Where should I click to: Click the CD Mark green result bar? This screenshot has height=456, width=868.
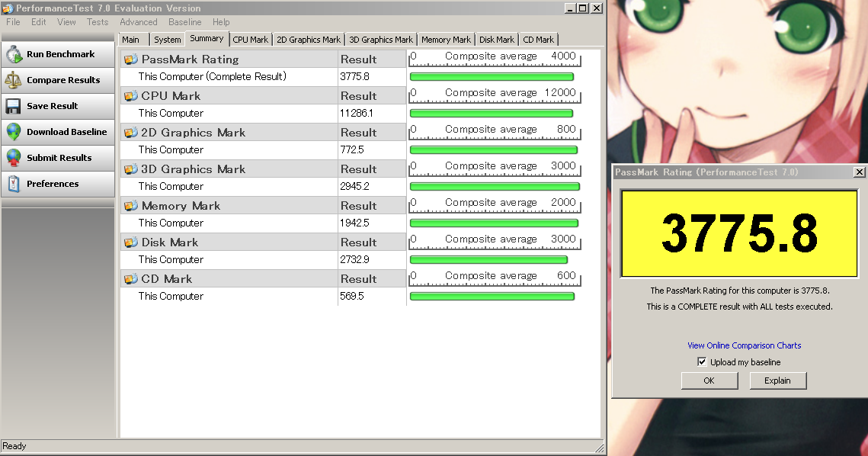pos(492,297)
